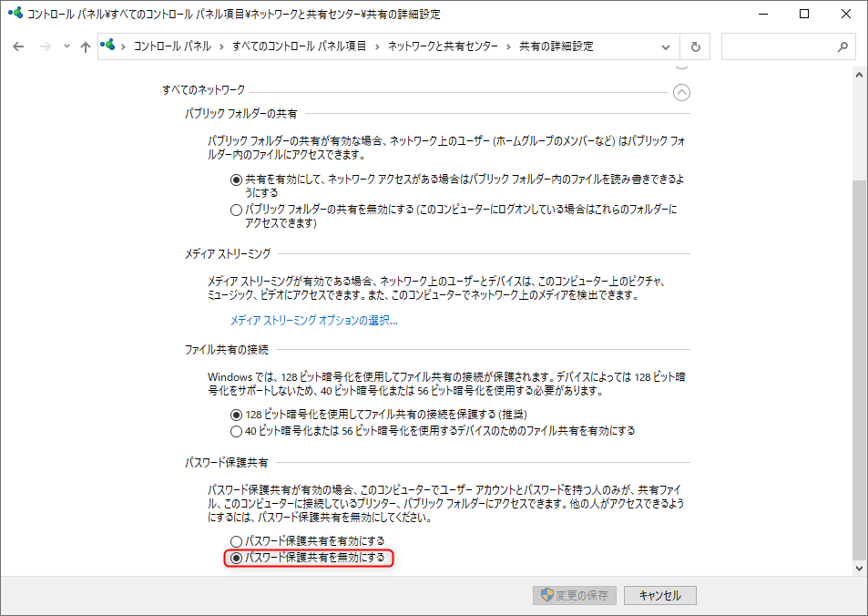
Task: Click the vertical scrollbar thumb
Action: (x=859, y=368)
